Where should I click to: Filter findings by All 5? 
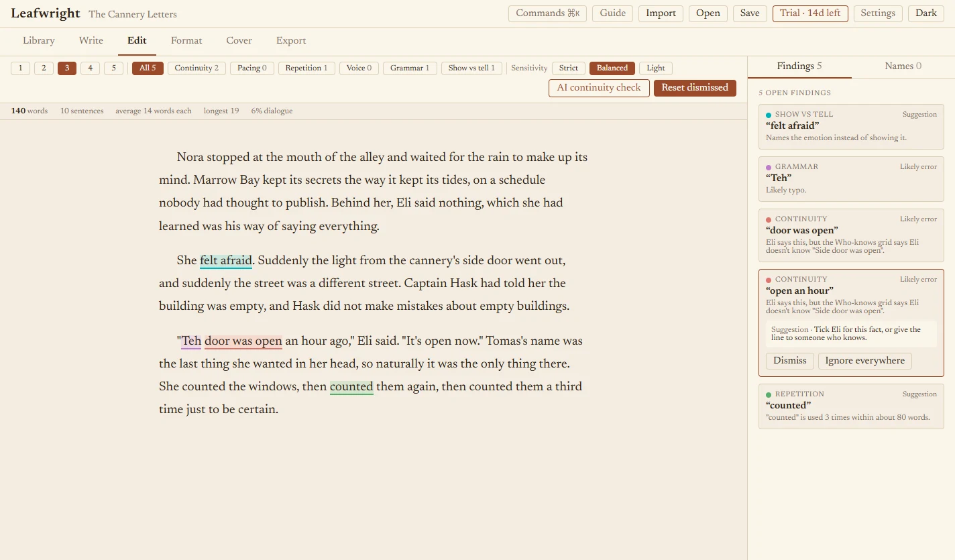tap(148, 68)
